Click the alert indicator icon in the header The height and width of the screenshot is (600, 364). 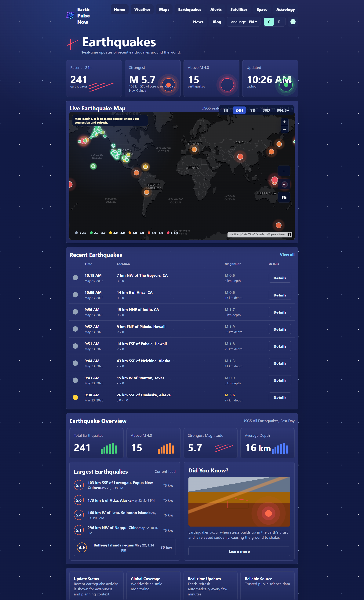coord(293,22)
